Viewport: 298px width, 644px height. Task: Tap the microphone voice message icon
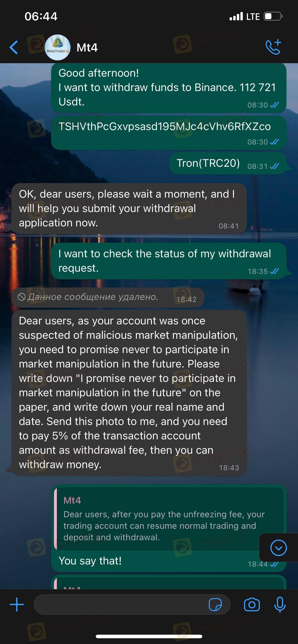[x=280, y=604]
